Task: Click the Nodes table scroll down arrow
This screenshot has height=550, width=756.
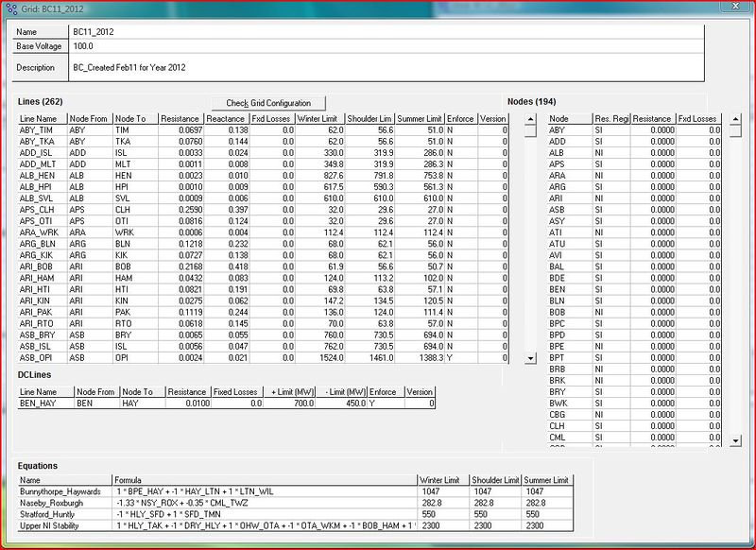Action: (735, 440)
